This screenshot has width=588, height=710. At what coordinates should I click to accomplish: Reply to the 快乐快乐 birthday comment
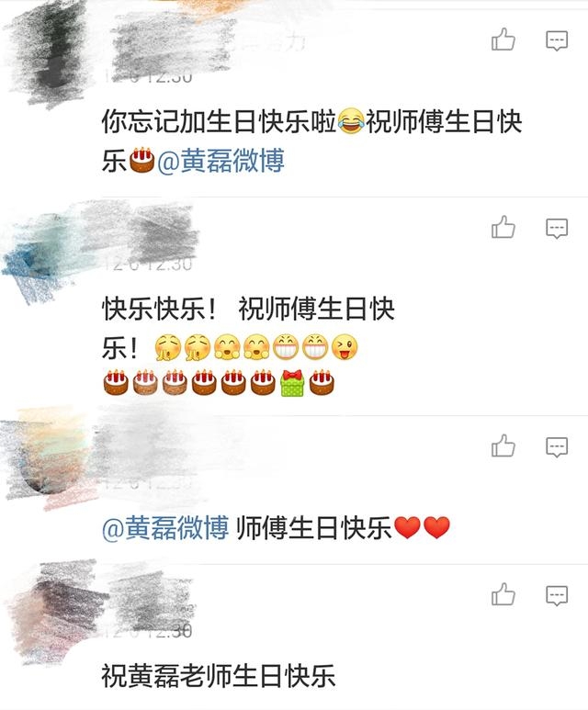coord(557,228)
